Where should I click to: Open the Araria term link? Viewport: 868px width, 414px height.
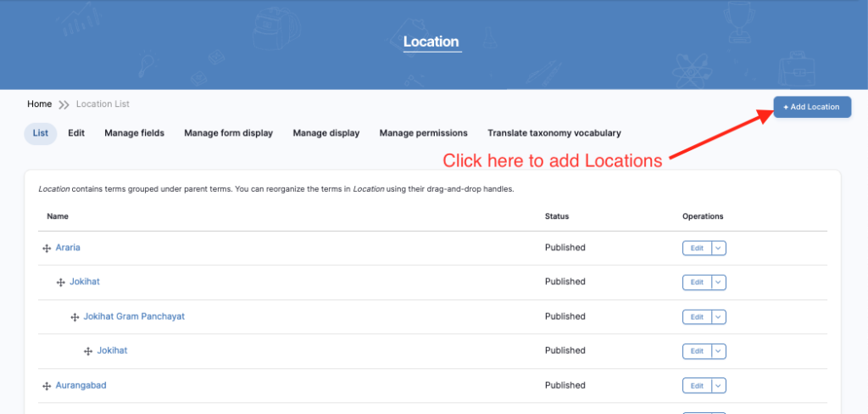tap(68, 248)
